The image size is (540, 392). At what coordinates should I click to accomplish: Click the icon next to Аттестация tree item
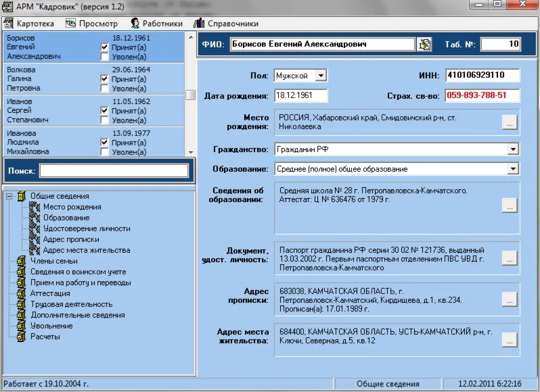click(21, 294)
